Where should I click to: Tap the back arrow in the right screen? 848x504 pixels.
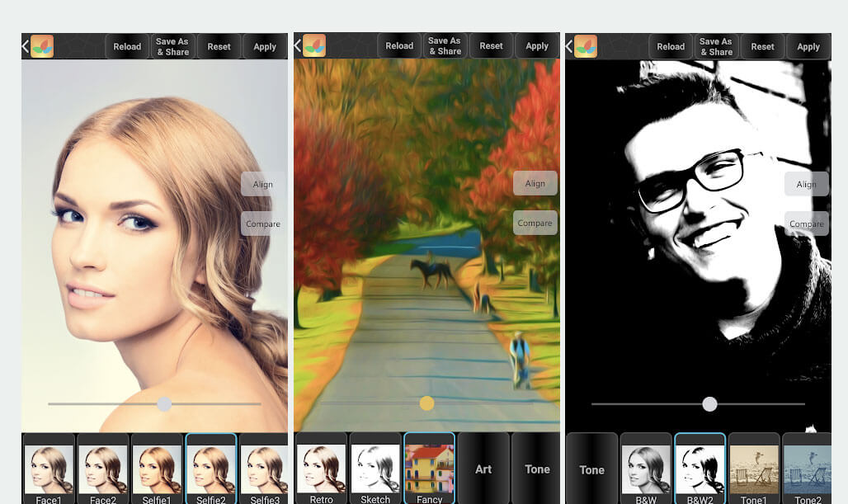pos(568,46)
